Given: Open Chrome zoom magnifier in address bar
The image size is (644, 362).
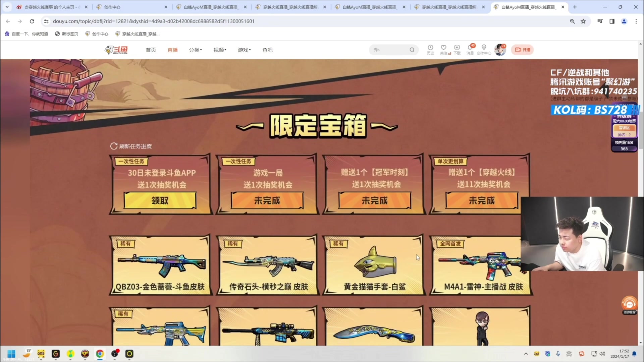Looking at the screenshot, I should point(572,21).
